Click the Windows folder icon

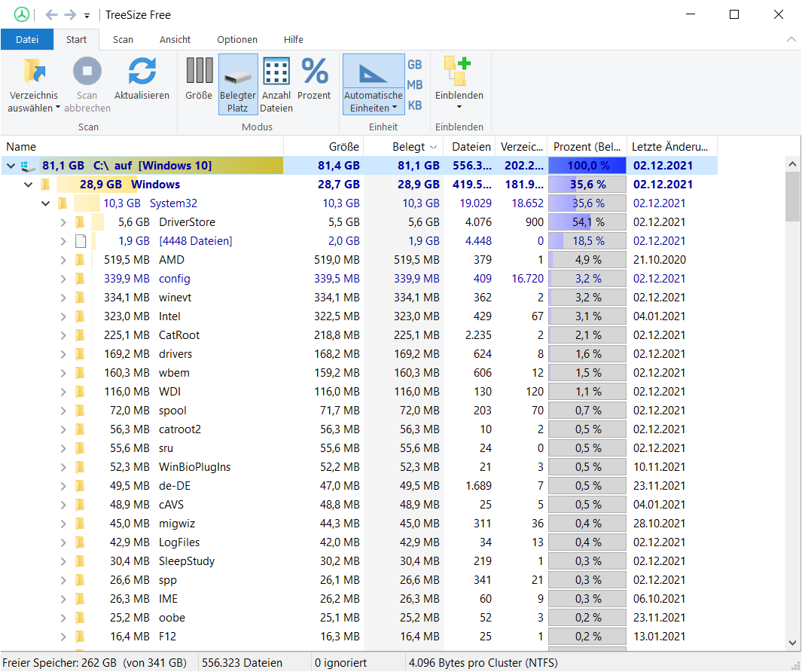pyautogui.click(x=45, y=185)
